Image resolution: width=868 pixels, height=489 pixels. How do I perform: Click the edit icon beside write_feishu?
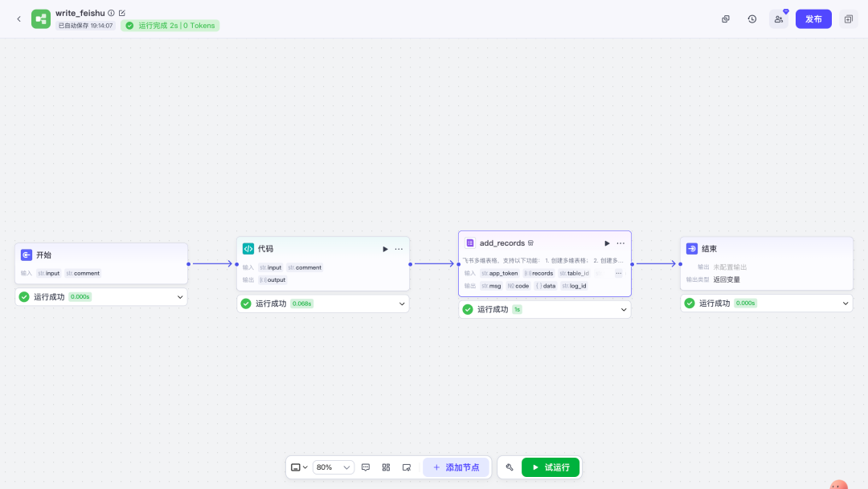(122, 13)
